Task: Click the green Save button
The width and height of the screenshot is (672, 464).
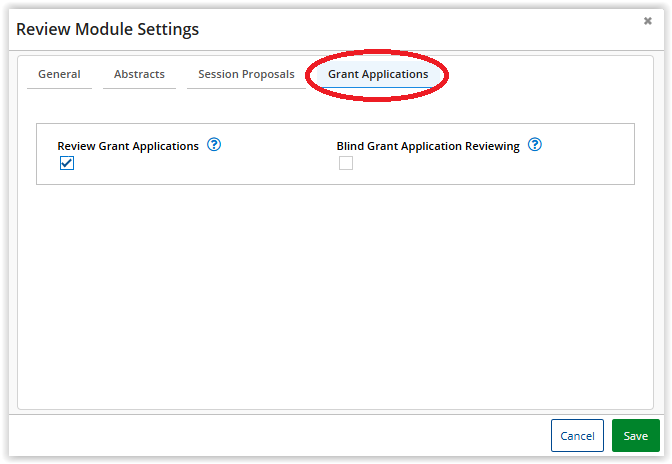Action: (x=636, y=436)
